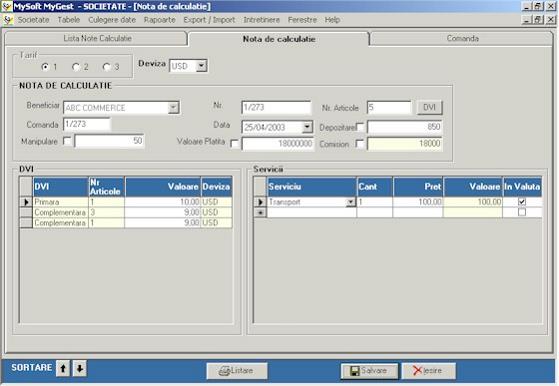The height and width of the screenshot is (386, 559).
Task: Click row selector arrow for Primara row
Action: [26, 202]
